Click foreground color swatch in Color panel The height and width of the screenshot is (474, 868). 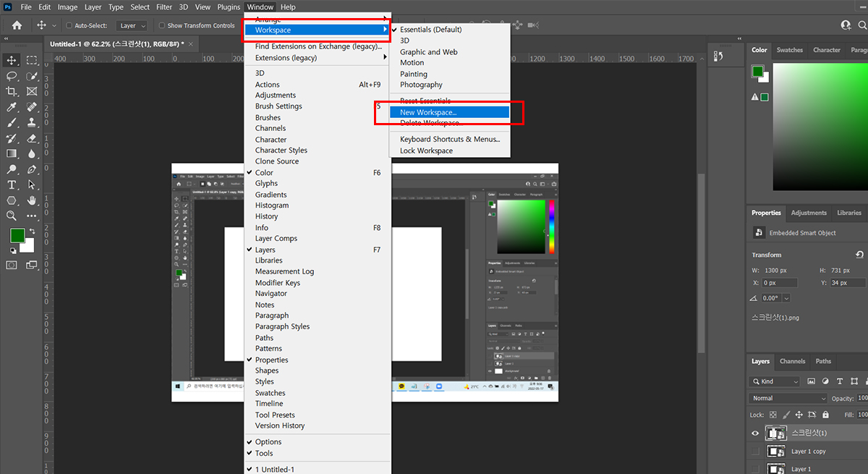tap(757, 71)
